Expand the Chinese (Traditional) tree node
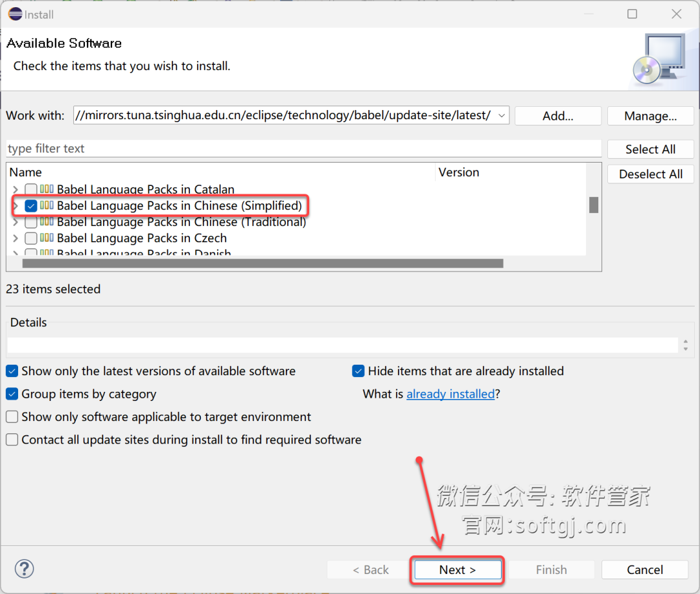 tap(15, 222)
